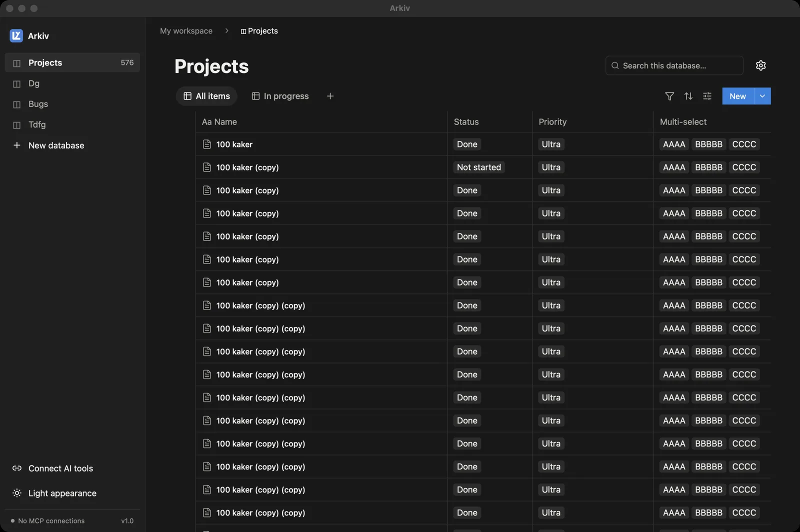Viewport: 800px width, 532px height.
Task: Click New database in sidebar
Action: (72, 145)
